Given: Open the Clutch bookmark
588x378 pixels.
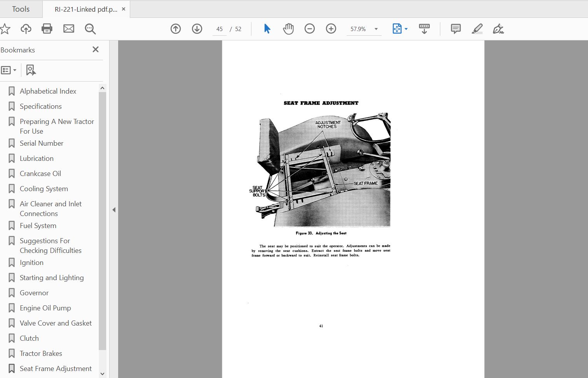Looking at the screenshot, I should click(29, 338).
